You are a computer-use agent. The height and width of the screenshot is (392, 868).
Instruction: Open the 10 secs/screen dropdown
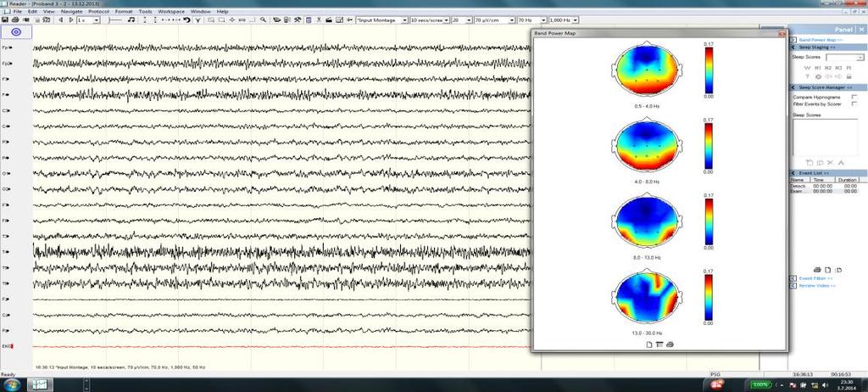point(430,20)
